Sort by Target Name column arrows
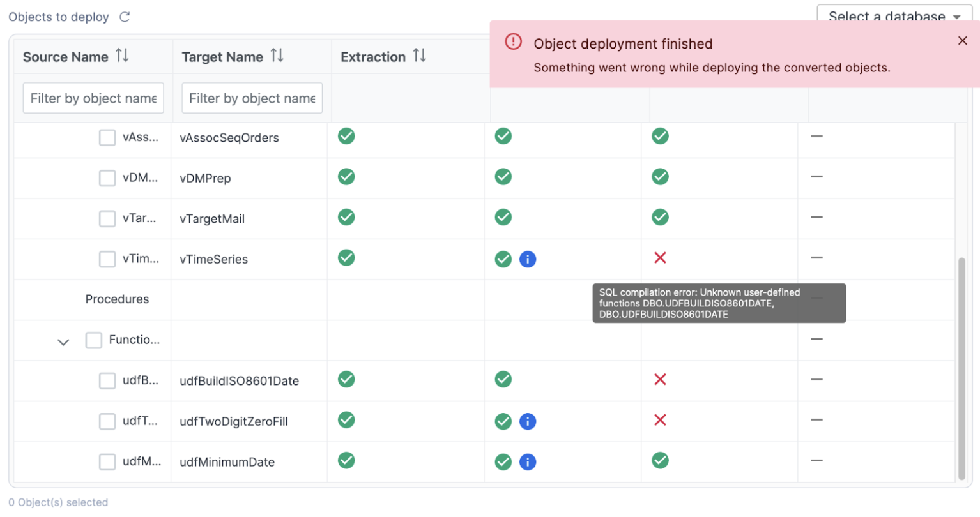This screenshot has height=517, width=980. click(277, 56)
